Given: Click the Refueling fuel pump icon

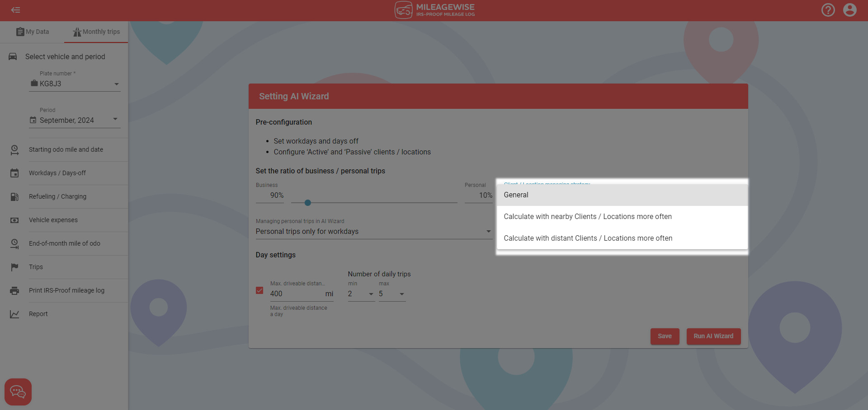Looking at the screenshot, I should click(x=14, y=196).
